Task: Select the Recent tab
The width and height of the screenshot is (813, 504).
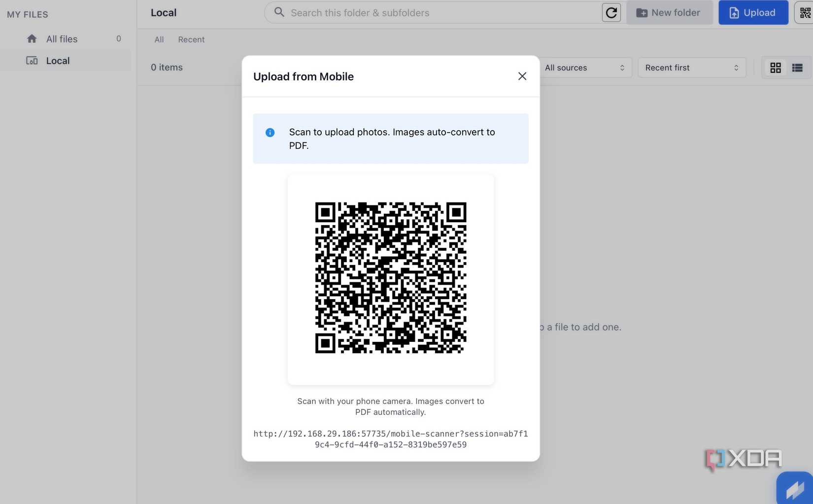Action: [x=191, y=39]
